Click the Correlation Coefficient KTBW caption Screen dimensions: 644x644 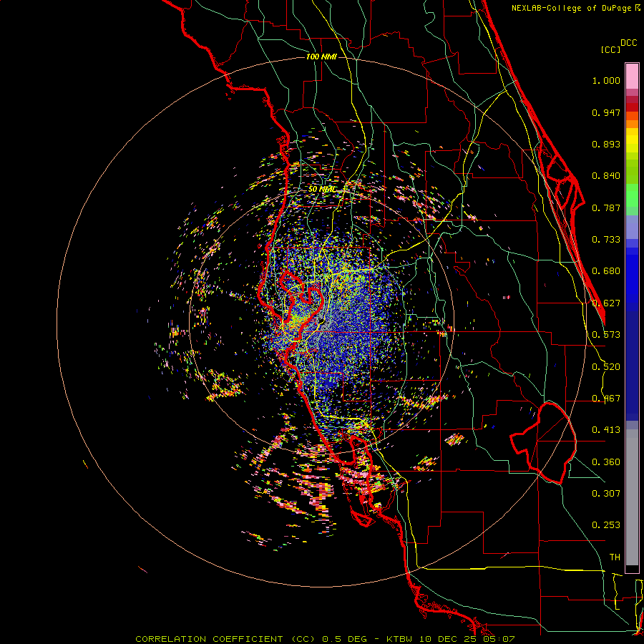pyautogui.click(x=325, y=639)
